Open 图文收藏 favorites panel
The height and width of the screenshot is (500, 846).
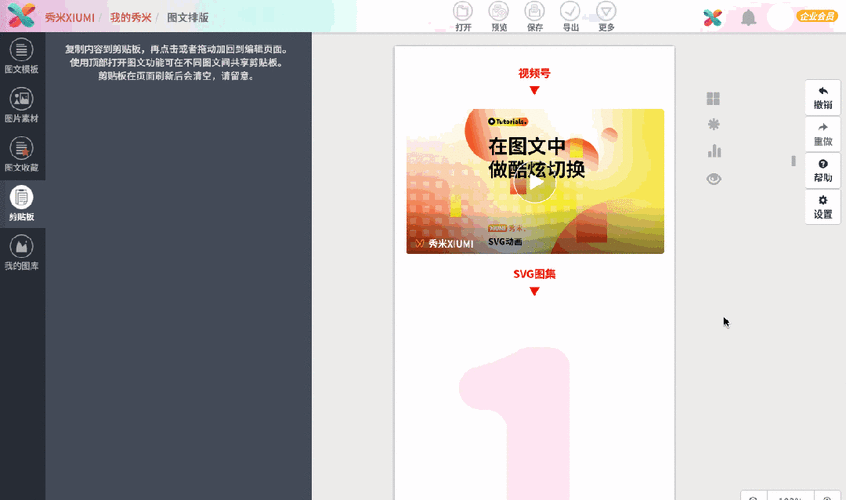[22, 154]
